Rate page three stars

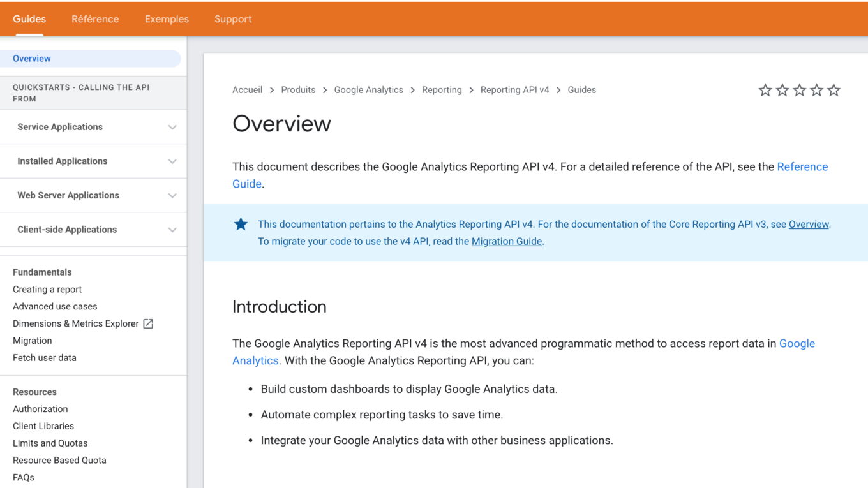pos(800,90)
